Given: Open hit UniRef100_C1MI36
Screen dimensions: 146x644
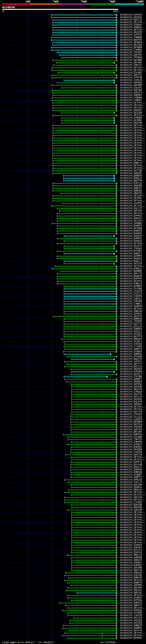Looking at the screenshot, I should [131, 80].
